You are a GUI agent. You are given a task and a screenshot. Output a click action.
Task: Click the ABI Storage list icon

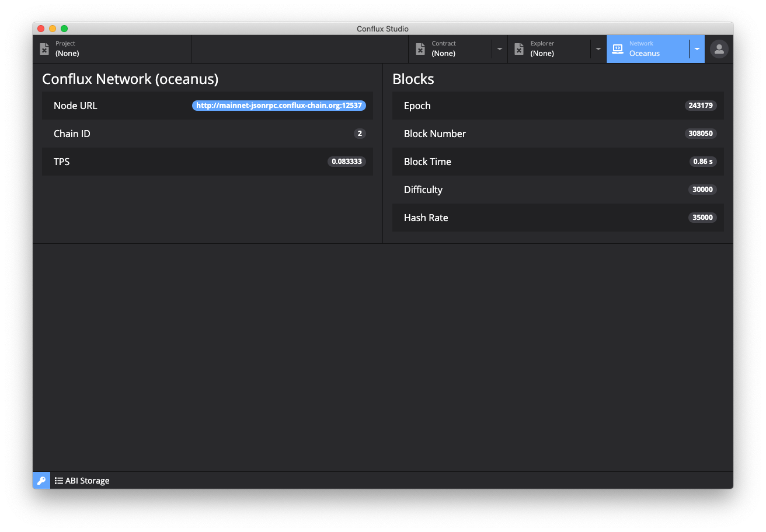pyautogui.click(x=59, y=481)
